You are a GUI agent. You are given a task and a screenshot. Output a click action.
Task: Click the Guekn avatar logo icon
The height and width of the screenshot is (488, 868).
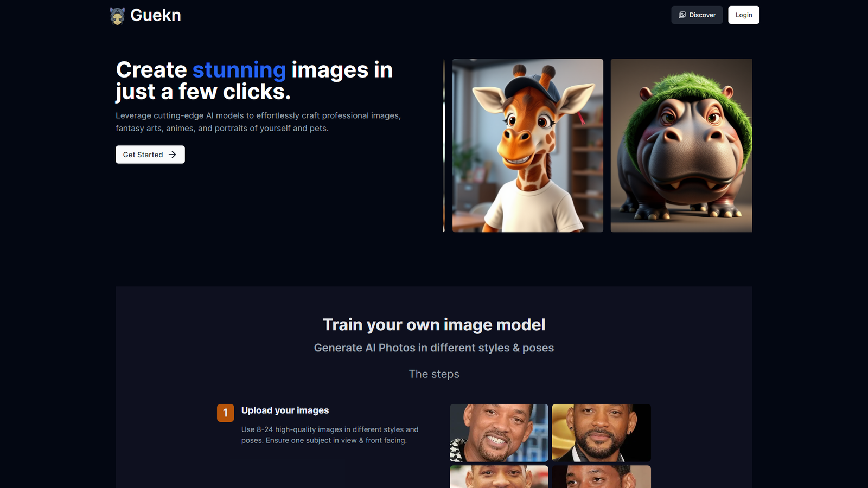pos(117,16)
